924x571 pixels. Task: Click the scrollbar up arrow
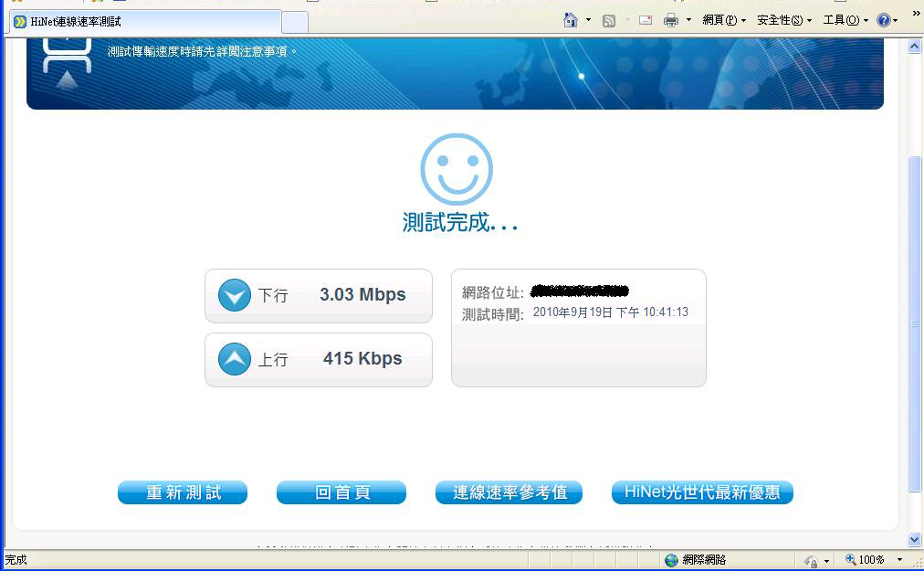click(915, 46)
